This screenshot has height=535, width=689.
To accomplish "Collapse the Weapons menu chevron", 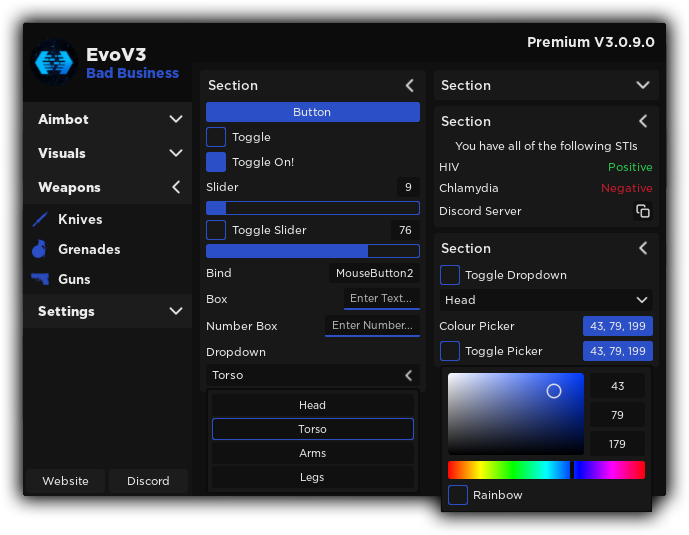I will pyautogui.click(x=176, y=187).
